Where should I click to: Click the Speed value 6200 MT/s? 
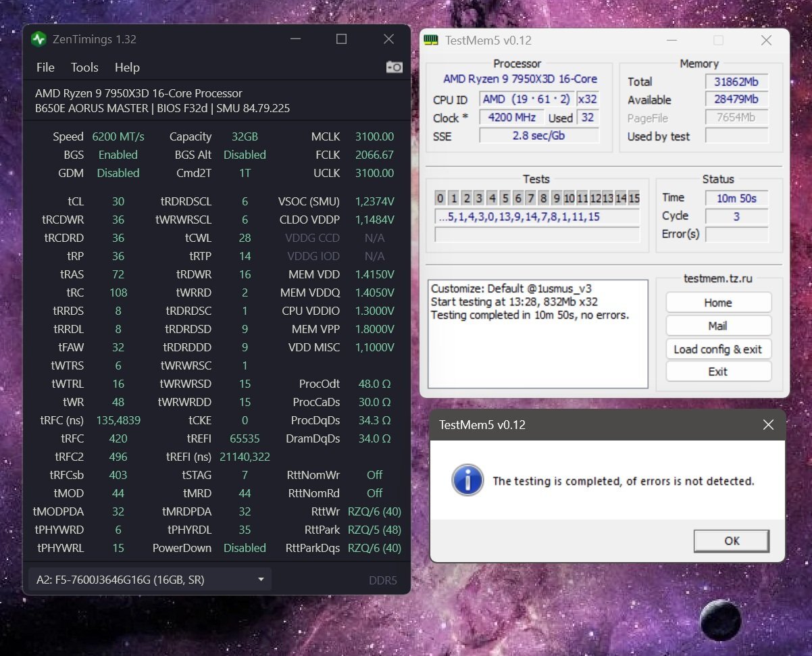118,136
